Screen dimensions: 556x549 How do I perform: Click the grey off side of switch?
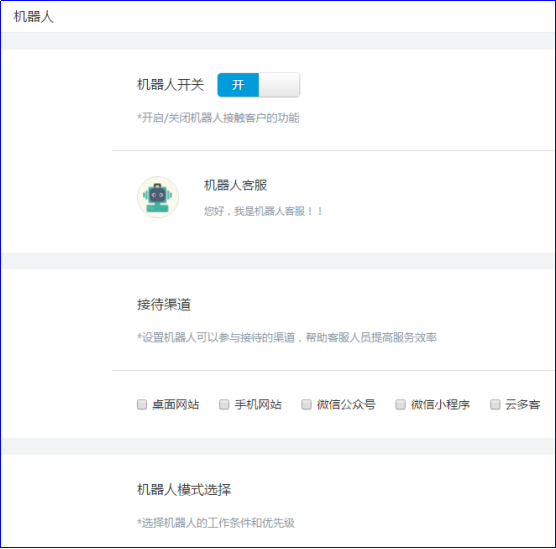(279, 85)
